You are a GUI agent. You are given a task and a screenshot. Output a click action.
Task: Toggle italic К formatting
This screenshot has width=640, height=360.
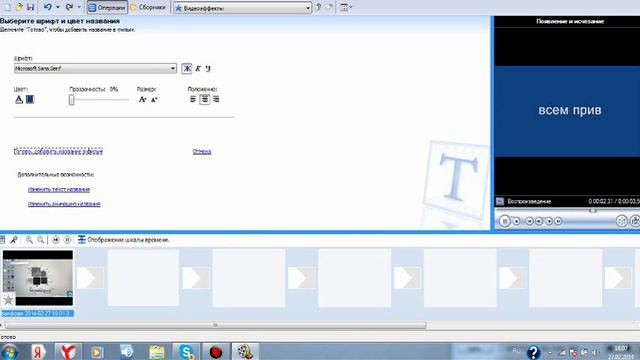click(x=198, y=69)
